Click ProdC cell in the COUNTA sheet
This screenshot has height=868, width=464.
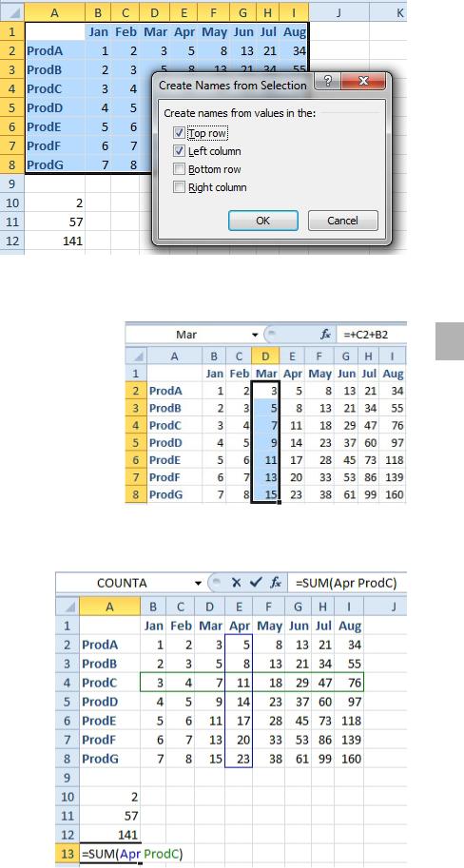click(109, 683)
